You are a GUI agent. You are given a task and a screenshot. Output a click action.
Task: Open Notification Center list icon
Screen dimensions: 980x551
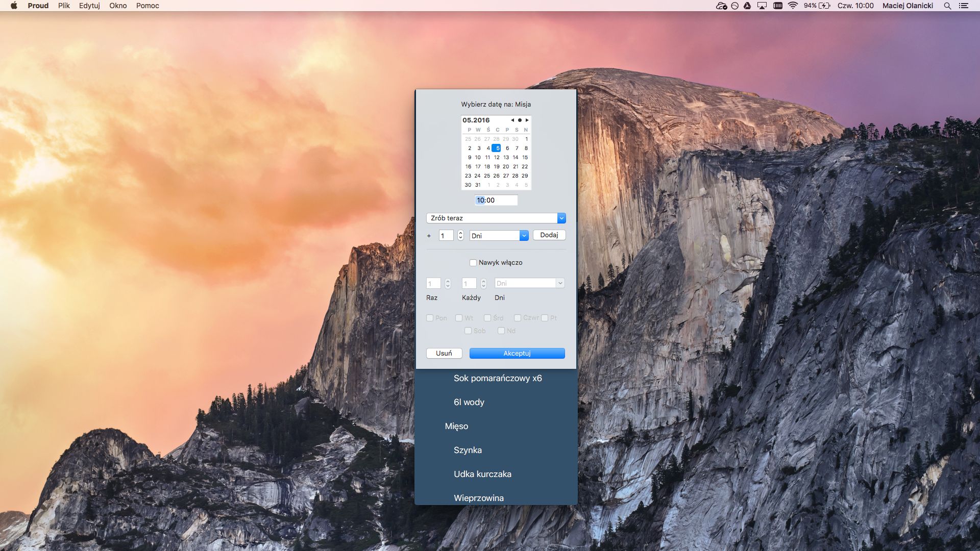pyautogui.click(x=963, y=6)
